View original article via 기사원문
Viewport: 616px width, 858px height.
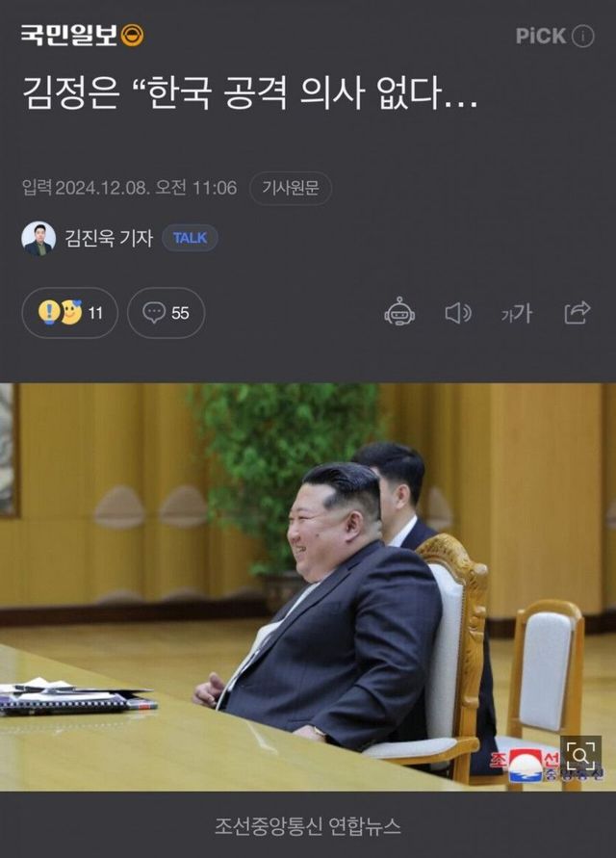pyautogui.click(x=291, y=188)
